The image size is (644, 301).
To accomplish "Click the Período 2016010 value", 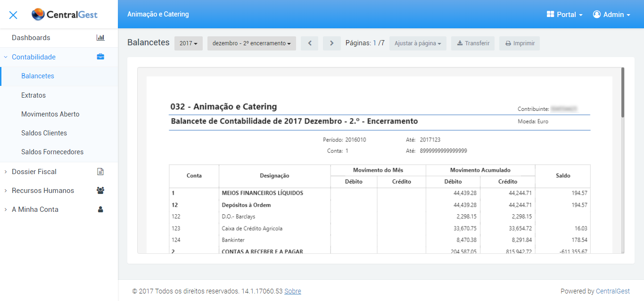I will [x=356, y=140].
